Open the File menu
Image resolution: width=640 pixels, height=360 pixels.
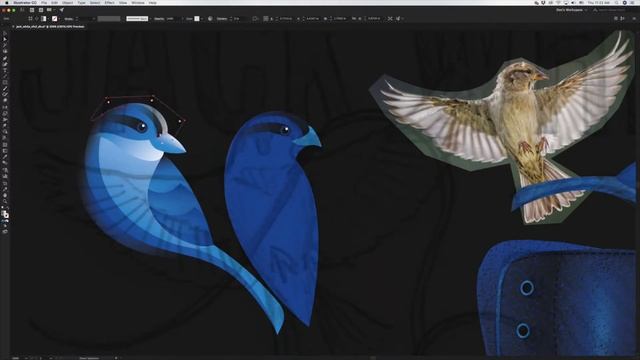44,3
